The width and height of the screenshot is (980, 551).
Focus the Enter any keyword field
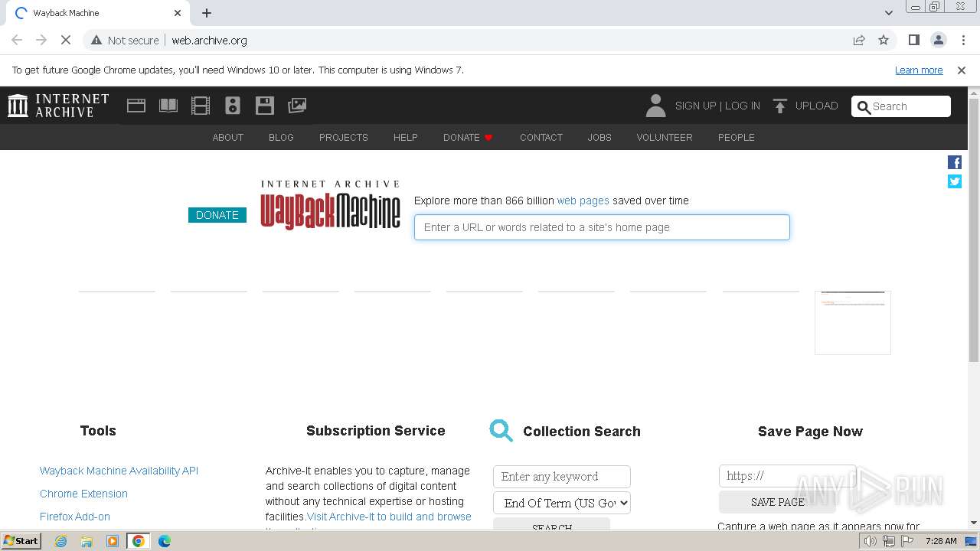562,476
